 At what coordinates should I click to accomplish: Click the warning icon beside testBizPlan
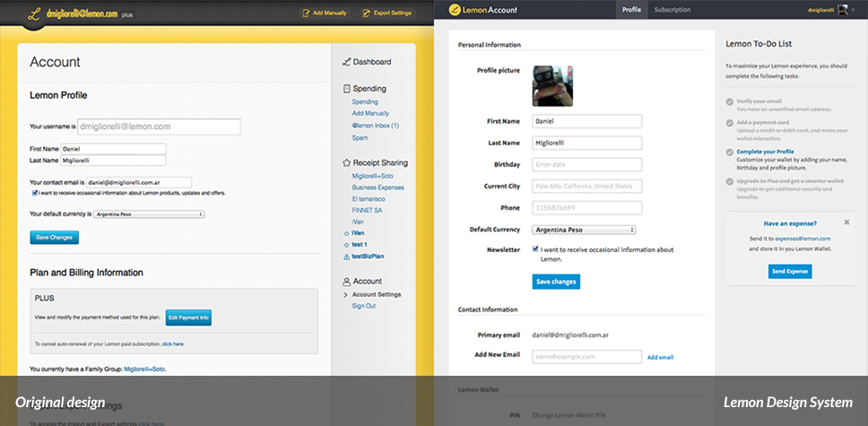pos(346,256)
